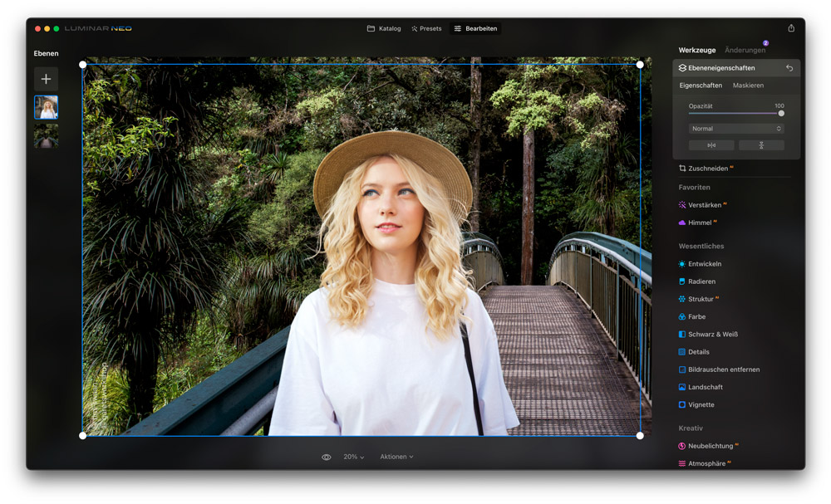Switch to the Werkzeuge panel tab
This screenshot has height=504, width=831.
click(x=697, y=51)
